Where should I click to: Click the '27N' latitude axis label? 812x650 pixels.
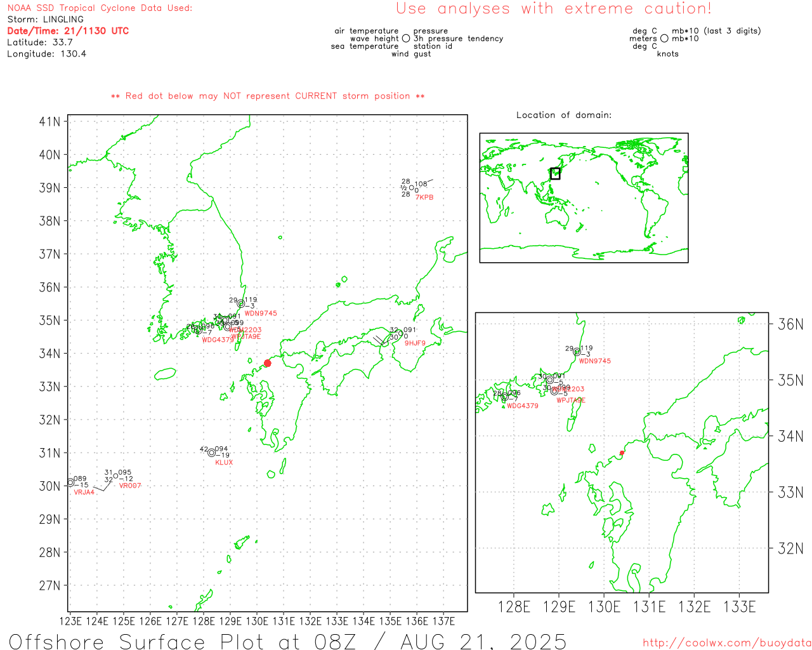[x=50, y=585]
